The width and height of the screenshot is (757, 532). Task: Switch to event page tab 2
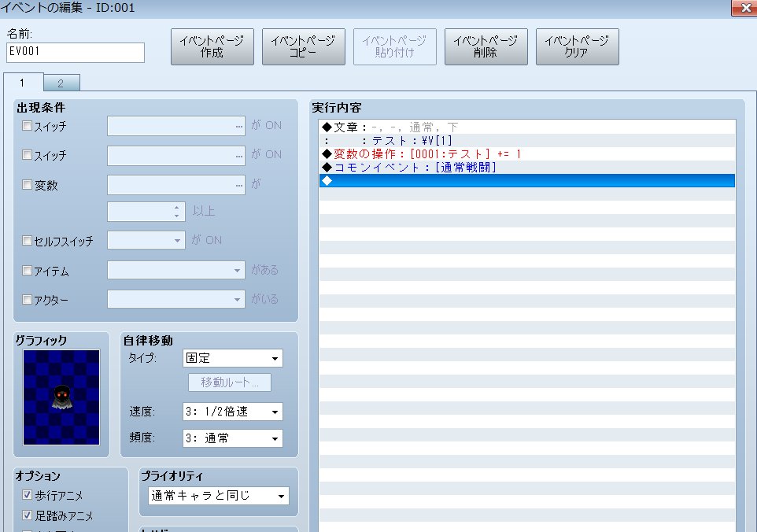click(61, 83)
